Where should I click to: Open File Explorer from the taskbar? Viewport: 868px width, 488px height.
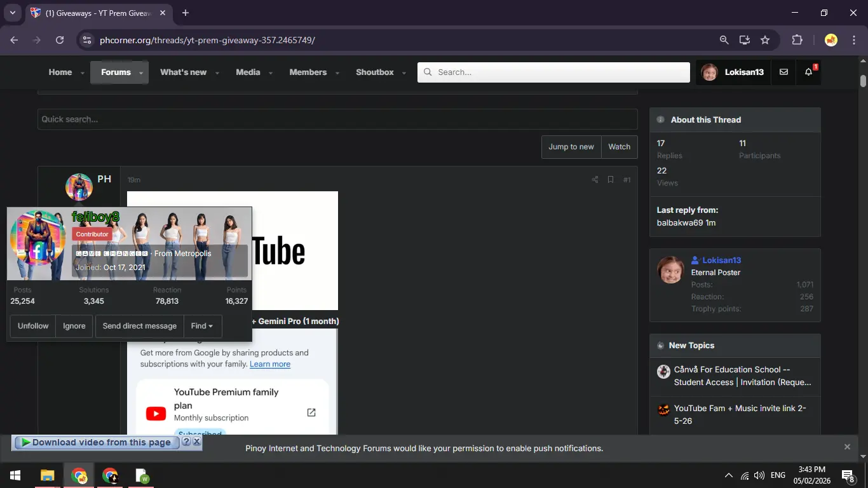(48, 475)
